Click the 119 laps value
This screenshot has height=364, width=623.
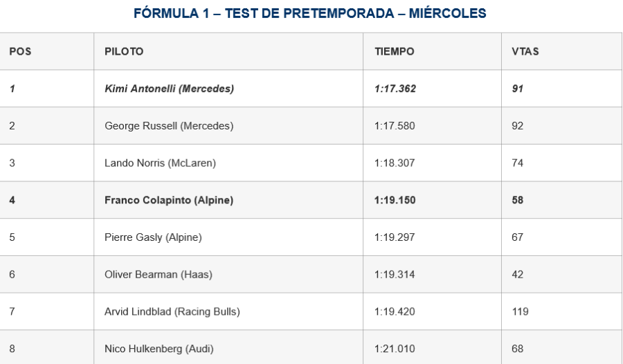[521, 311]
